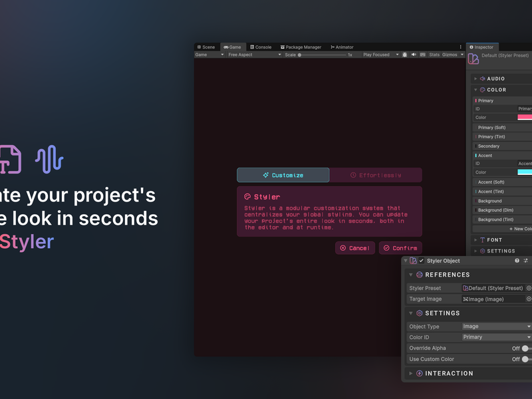Switch to the Game tab
The width and height of the screenshot is (532, 399).
click(x=232, y=47)
